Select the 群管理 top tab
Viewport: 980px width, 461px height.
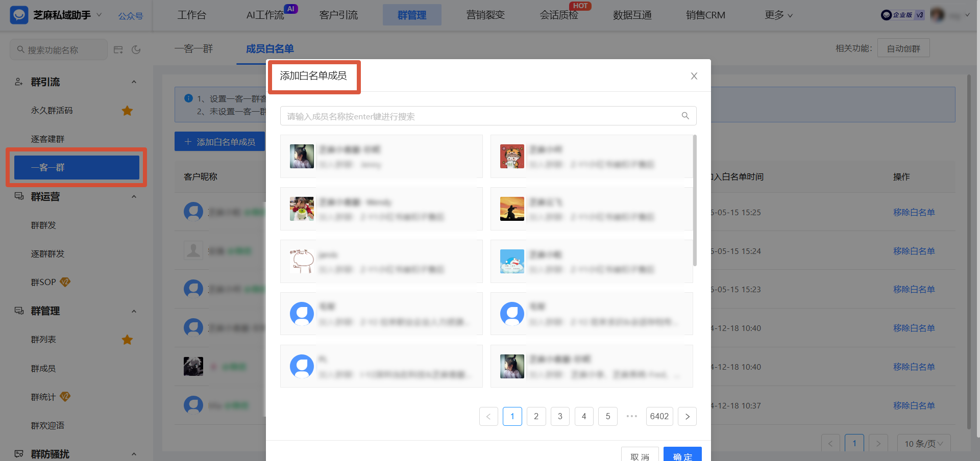(412, 15)
